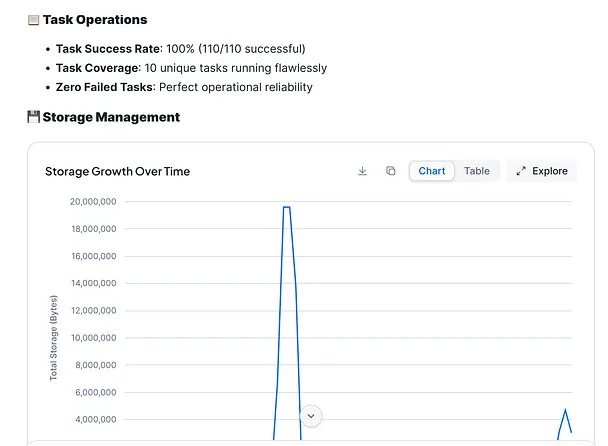Switch to the Chart view
Image resolution: width=608 pixels, height=446 pixels.
coord(432,171)
